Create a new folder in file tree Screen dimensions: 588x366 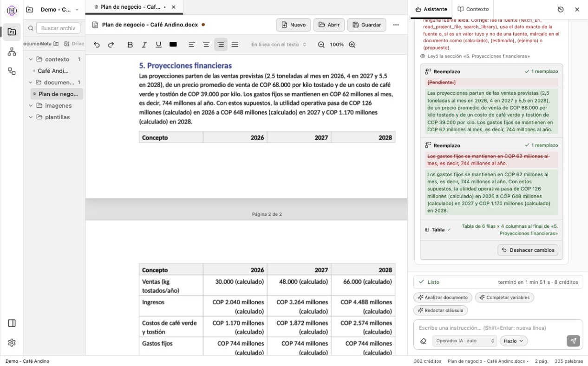pos(56,44)
